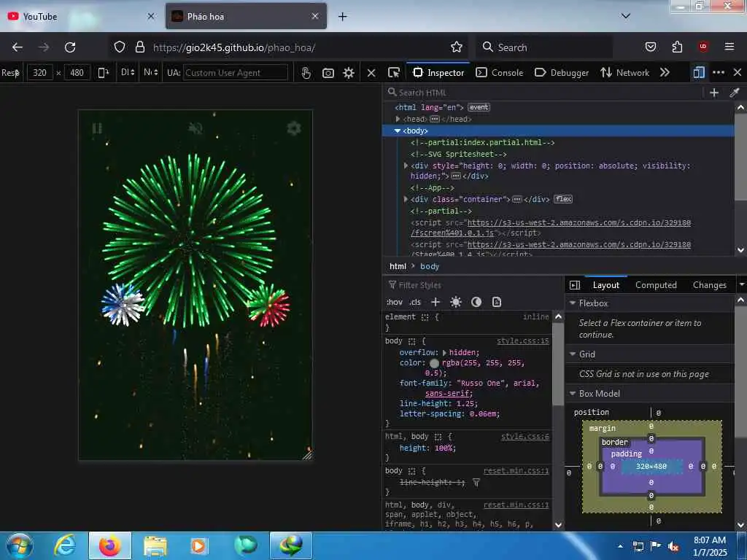This screenshot has height=560, width=747.
Task: Rotate the viewport orientation
Action: point(103,73)
